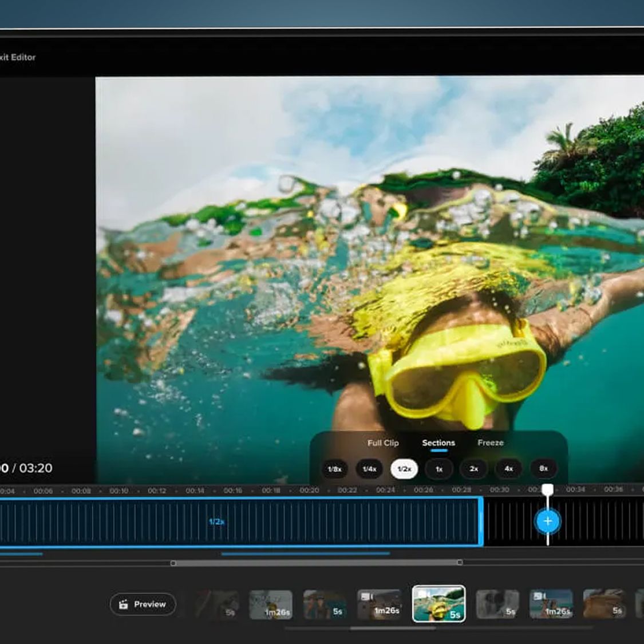Click Exit Editor in the top bar
Screen dimensions: 644x644
click(x=18, y=57)
